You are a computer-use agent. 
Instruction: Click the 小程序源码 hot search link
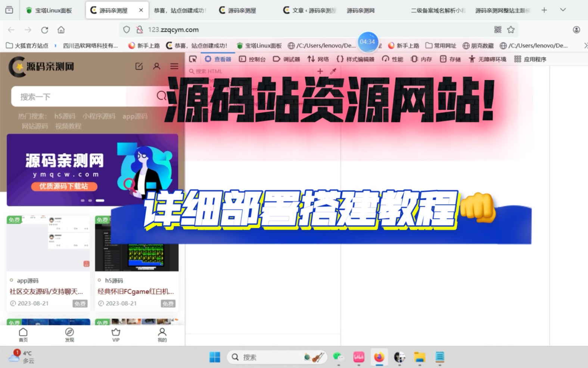coord(99,116)
